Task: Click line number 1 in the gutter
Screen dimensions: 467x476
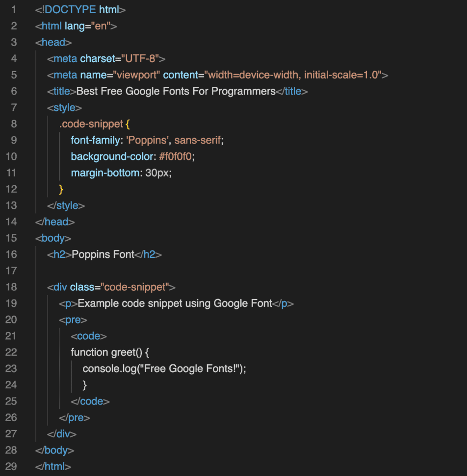Action: click(x=14, y=10)
